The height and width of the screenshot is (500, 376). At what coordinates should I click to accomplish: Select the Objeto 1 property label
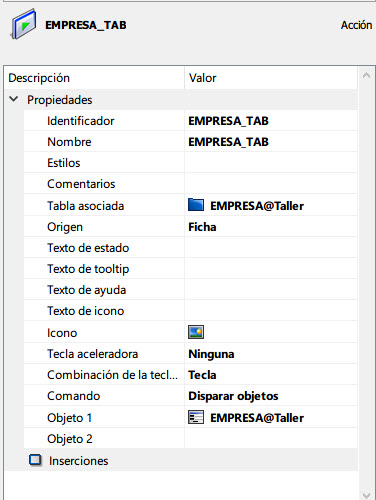tap(70, 418)
